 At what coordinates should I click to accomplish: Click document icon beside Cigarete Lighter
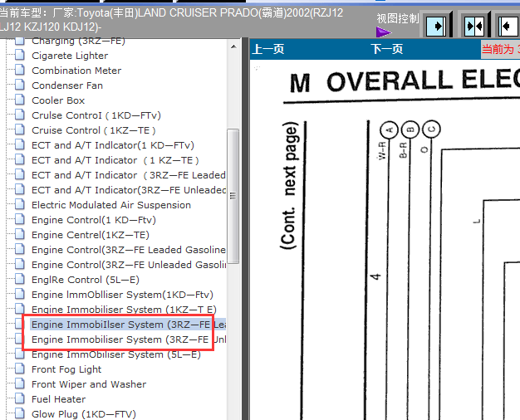click(20, 55)
